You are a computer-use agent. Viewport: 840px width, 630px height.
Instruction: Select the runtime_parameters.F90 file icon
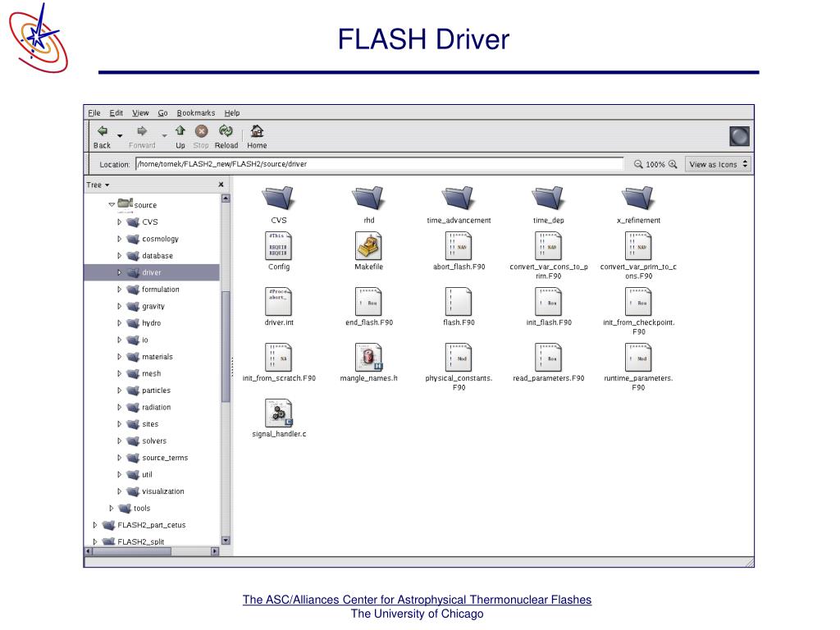point(638,357)
